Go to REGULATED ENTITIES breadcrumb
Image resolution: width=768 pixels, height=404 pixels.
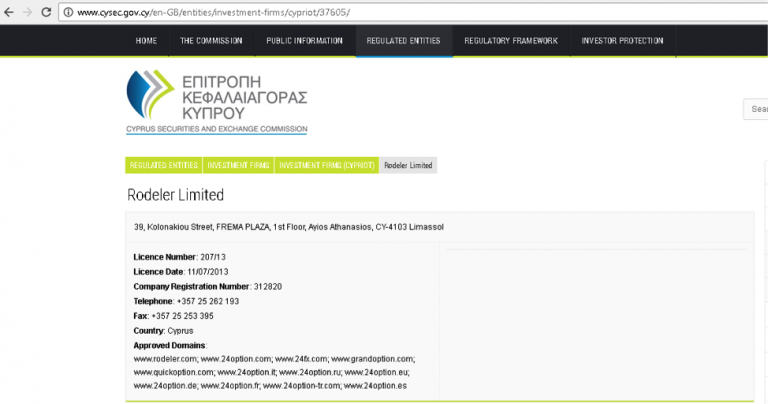pos(164,165)
